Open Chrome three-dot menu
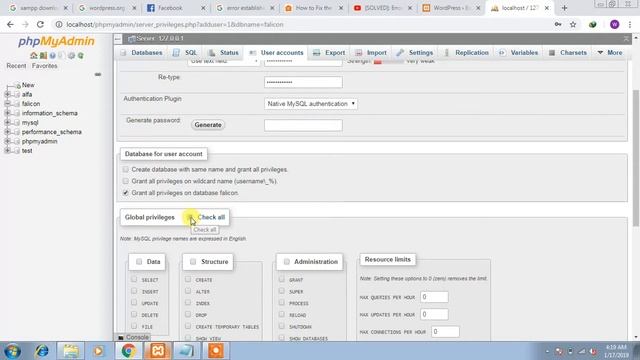The height and width of the screenshot is (360, 640). pyautogui.click(x=630, y=24)
